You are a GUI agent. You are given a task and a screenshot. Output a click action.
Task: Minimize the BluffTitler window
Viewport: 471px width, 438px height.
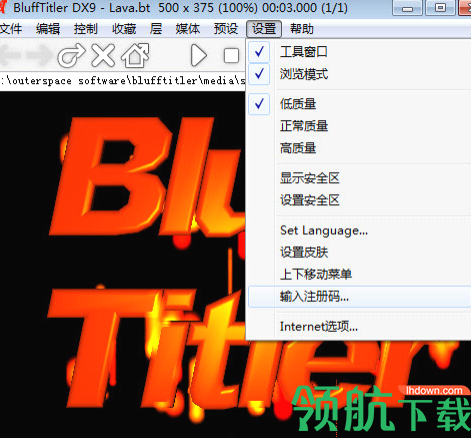point(407,8)
